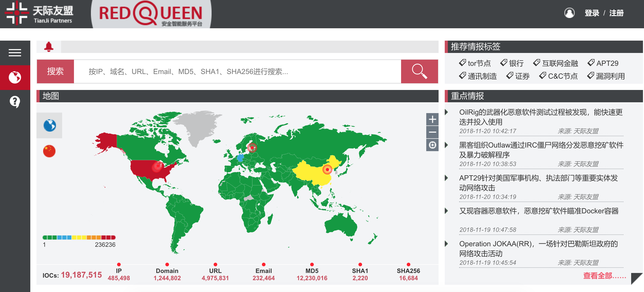Open the hamburger menu in the sidebar

15,53
